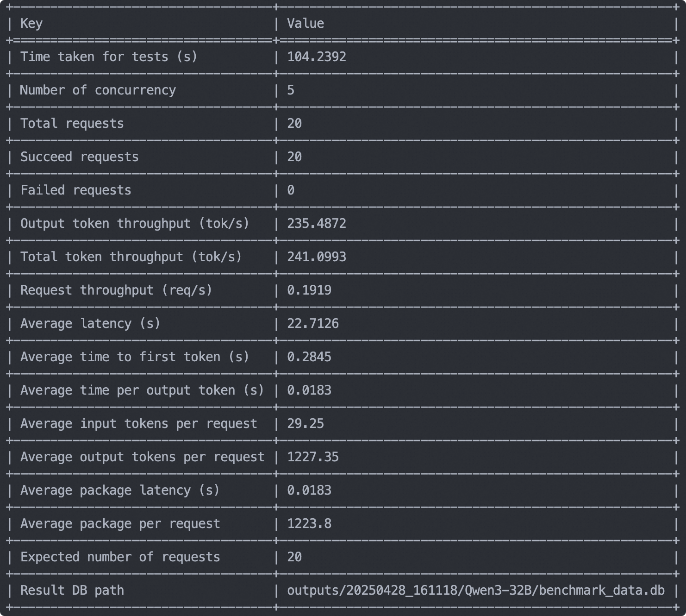Click the "Total requests" row label
Screen dimensions: 686x616
click(72, 124)
